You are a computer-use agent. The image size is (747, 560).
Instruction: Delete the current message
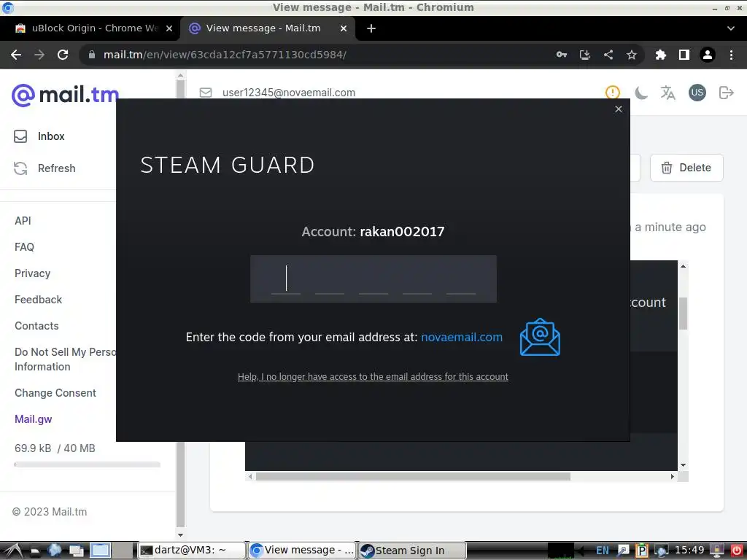[686, 168]
